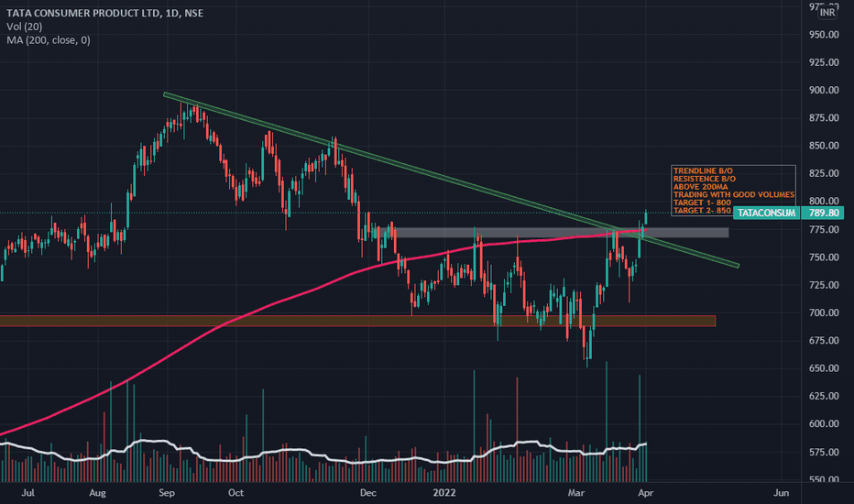The width and height of the screenshot is (854, 504).
Task: Click the Jul label on time axis
Action: coord(27,493)
